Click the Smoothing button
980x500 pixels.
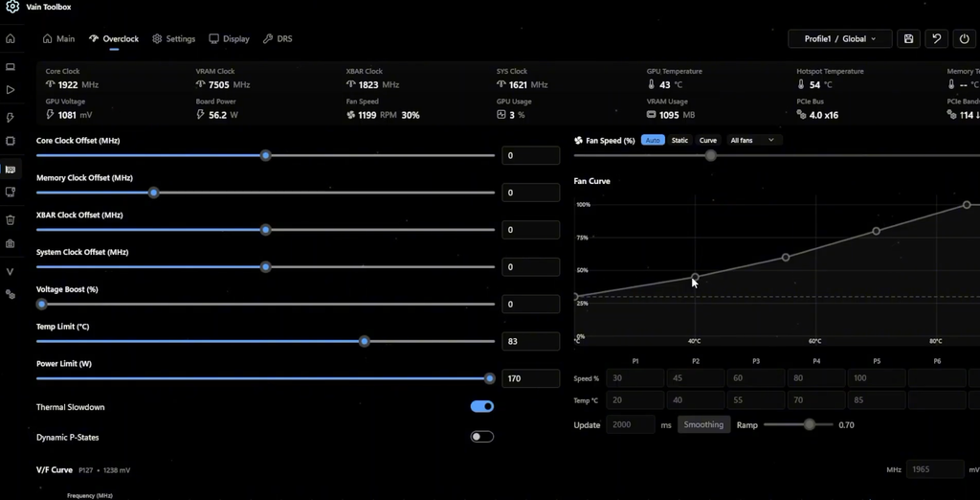[x=703, y=425]
